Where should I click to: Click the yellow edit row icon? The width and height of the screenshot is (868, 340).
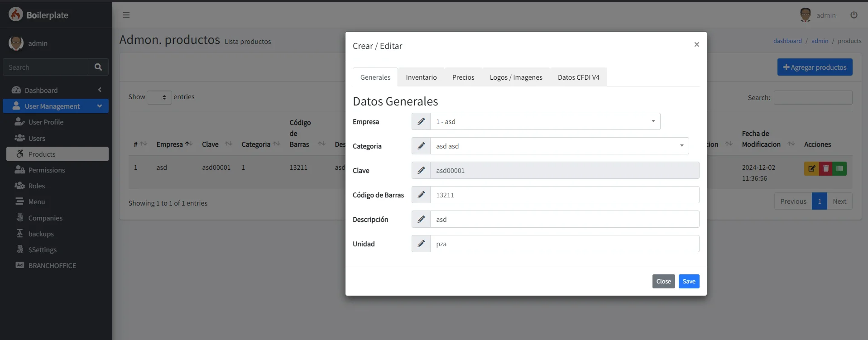pos(811,168)
